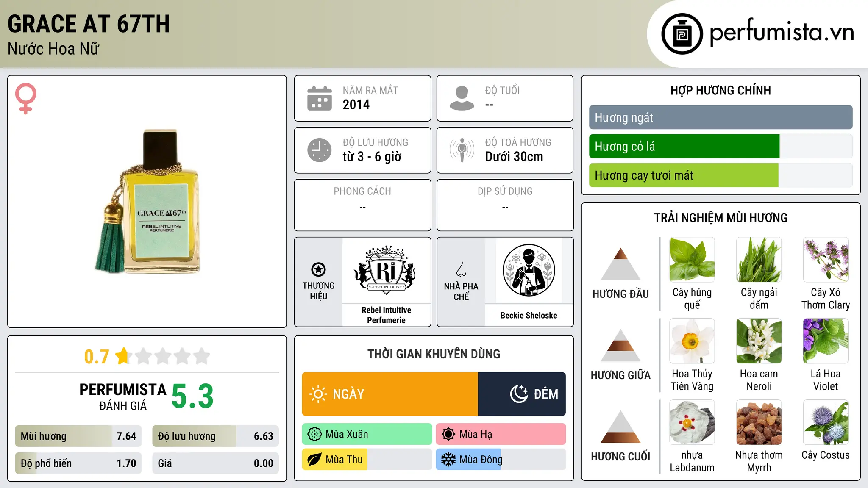This screenshot has width=868, height=488.
Task: Click the release year value 2014
Action: point(356,105)
